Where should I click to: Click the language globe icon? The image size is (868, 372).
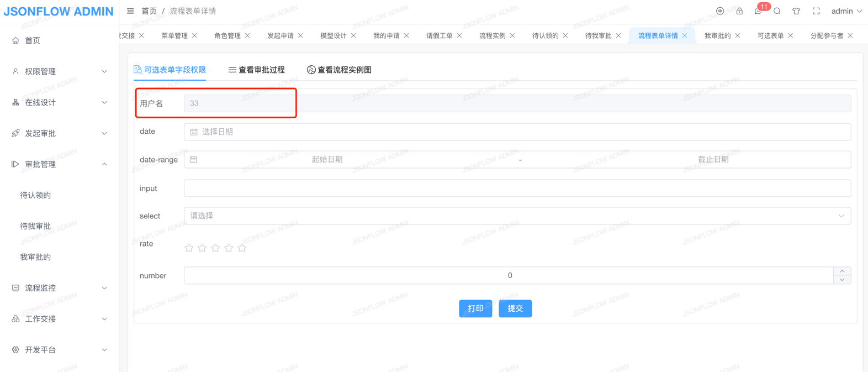tap(720, 11)
